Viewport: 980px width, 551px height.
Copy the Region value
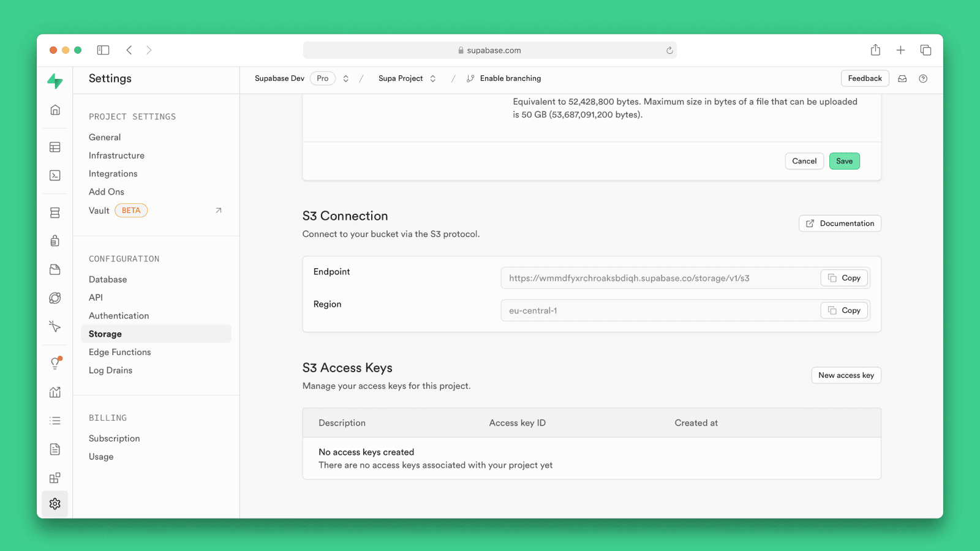[844, 310]
